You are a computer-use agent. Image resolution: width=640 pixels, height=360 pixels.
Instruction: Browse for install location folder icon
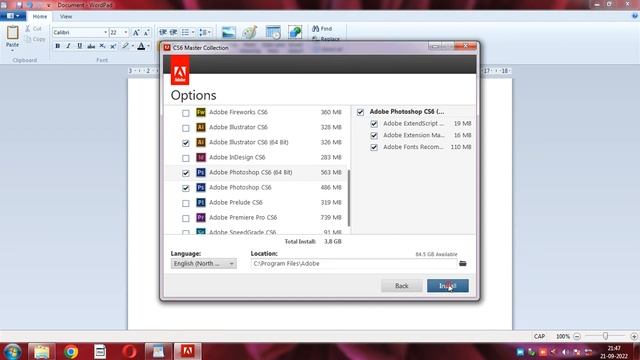click(x=462, y=264)
